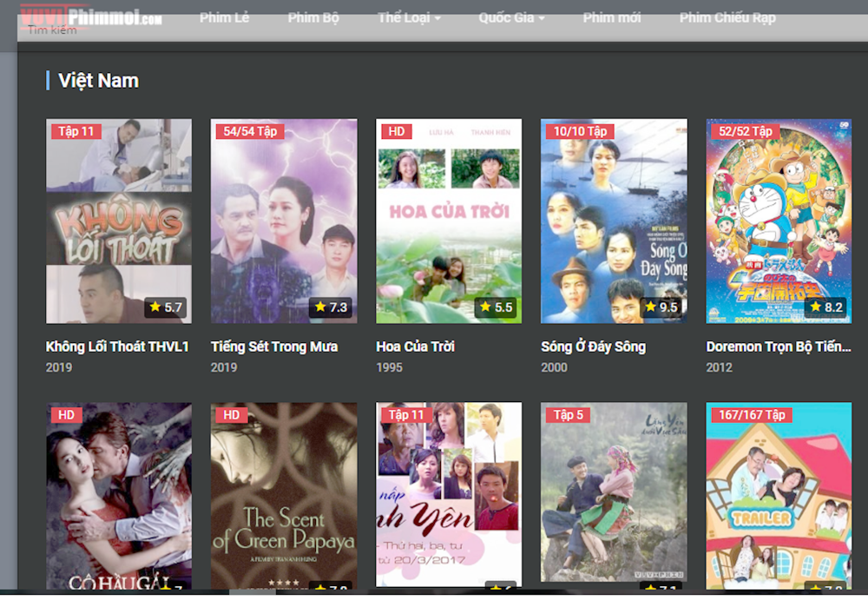Open the Doremon movie poster thumbnail
Image resolution: width=868 pixels, height=600 pixels.
click(x=779, y=221)
